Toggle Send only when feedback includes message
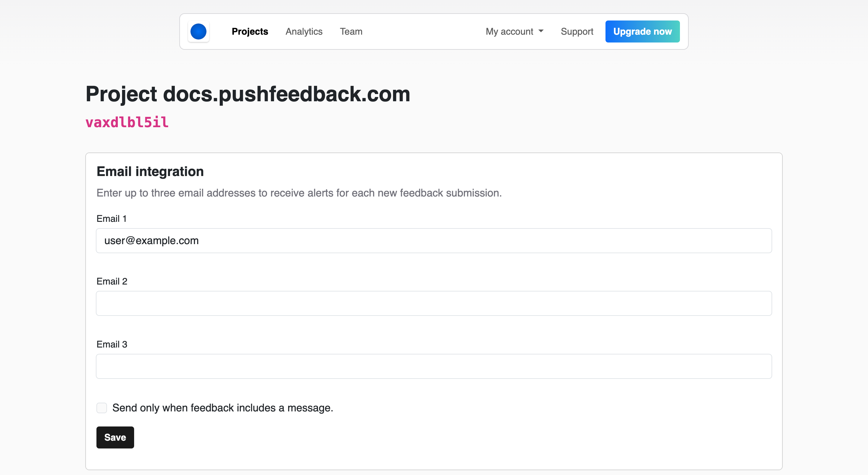Viewport: 868px width, 475px height. pos(102,408)
